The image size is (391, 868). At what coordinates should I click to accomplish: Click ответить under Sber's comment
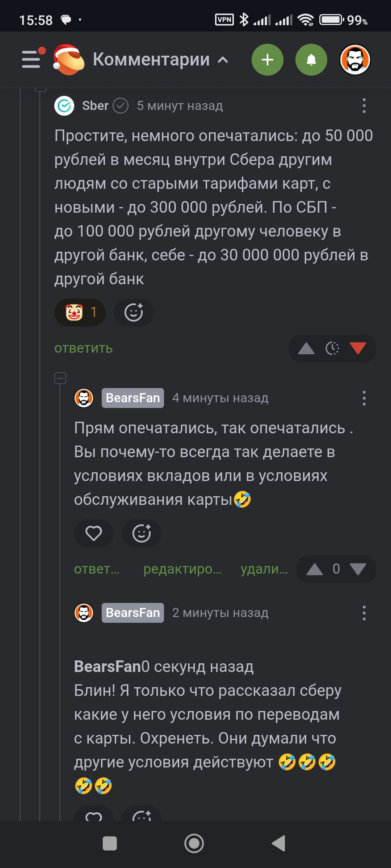(x=84, y=348)
